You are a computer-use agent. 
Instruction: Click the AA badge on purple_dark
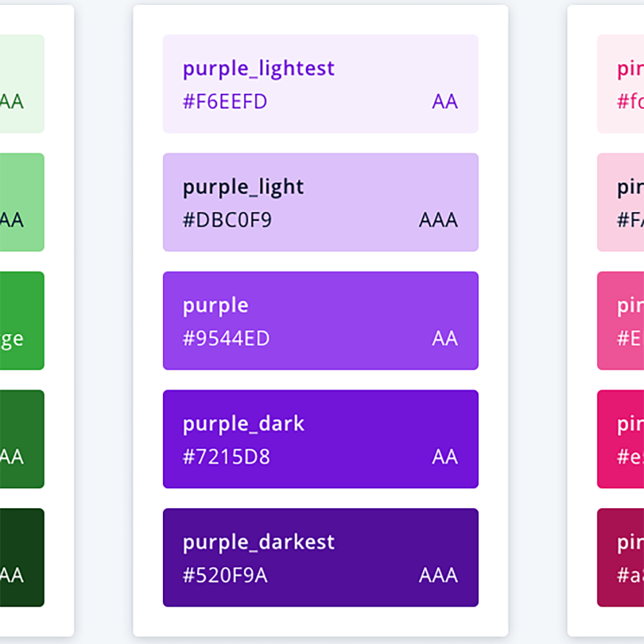444,457
